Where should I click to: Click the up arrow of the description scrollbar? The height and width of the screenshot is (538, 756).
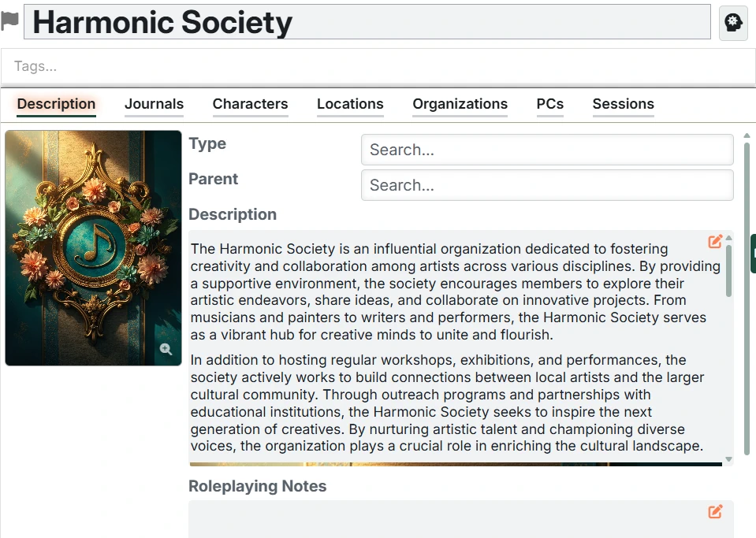728,238
